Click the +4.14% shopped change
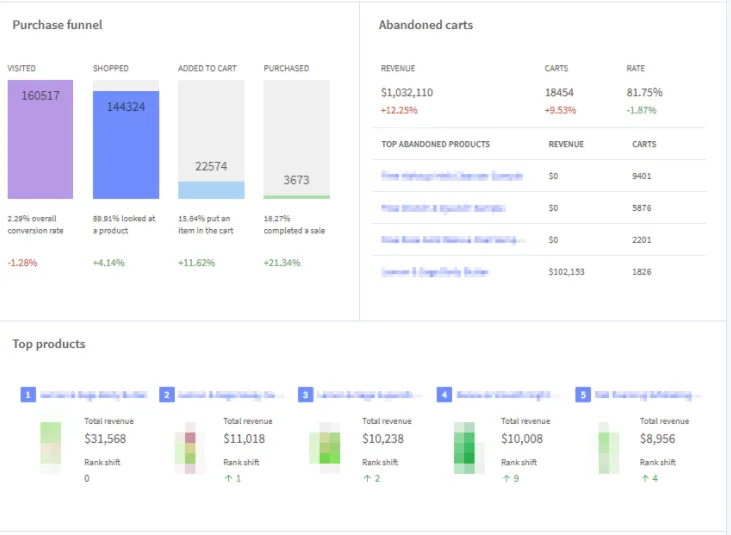Image resolution: width=731 pixels, height=535 pixels. (x=109, y=263)
